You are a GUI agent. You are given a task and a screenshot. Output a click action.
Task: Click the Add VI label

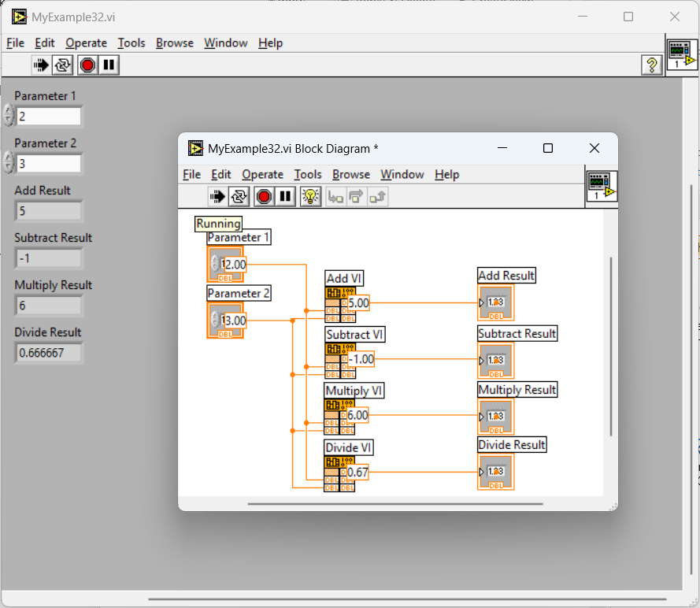click(344, 278)
